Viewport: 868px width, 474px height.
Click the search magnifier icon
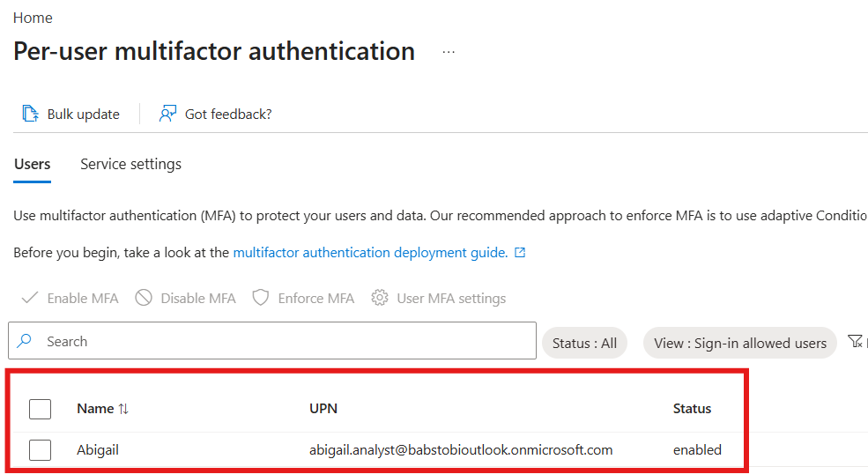pos(25,341)
